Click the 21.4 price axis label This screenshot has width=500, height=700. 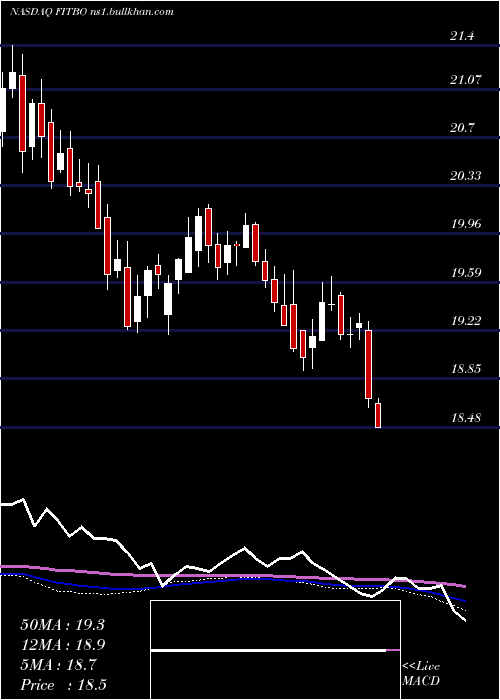[462, 37]
